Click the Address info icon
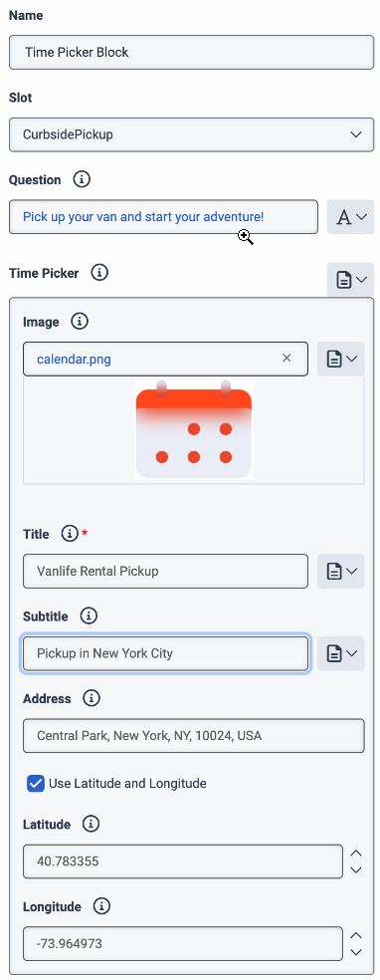The width and height of the screenshot is (380, 980). pyautogui.click(x=92, y=699)
